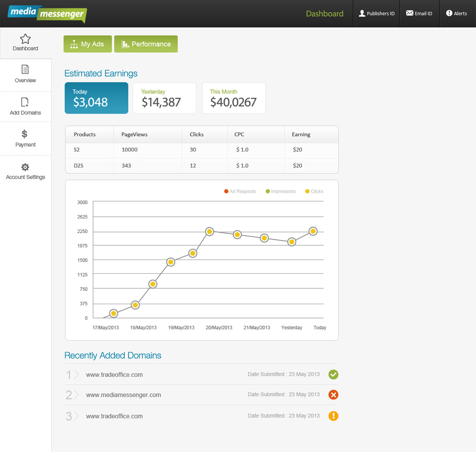476x452 pixels.
Task: Open the Payment dollar icon
Action: (25, 134)
